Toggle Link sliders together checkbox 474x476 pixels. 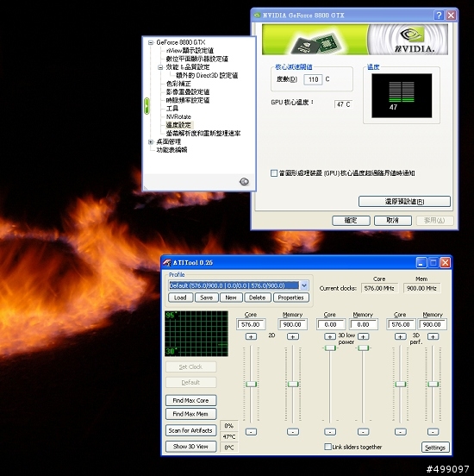tap(327, 447)
